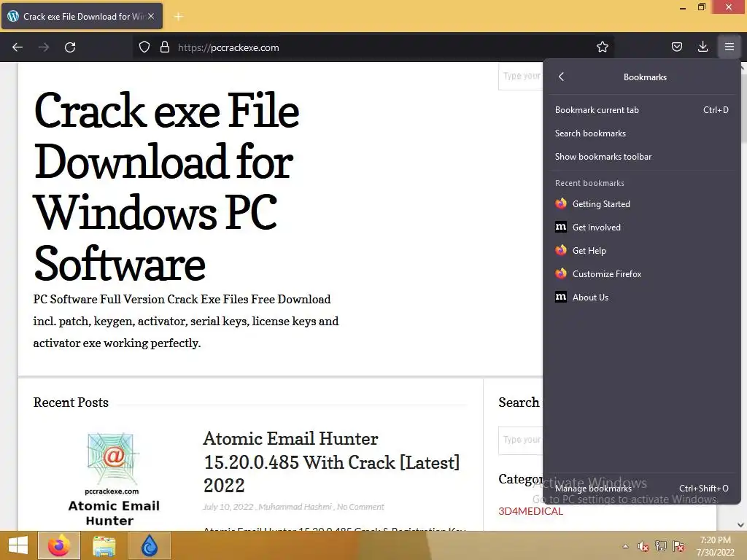
Task: Toggle the hamburger application menu
Action: click(729, 47)
